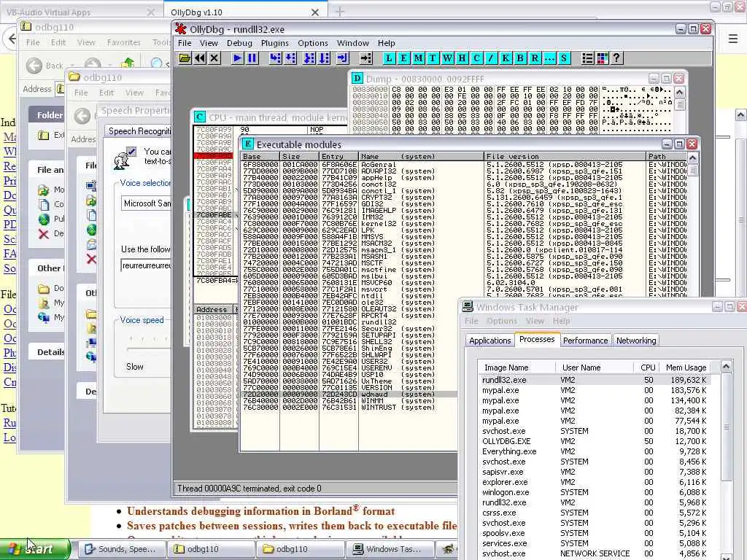This screenshot has width=747, height=560.
Task: Open appearance colors grid icon
Action: coord(602,58)
